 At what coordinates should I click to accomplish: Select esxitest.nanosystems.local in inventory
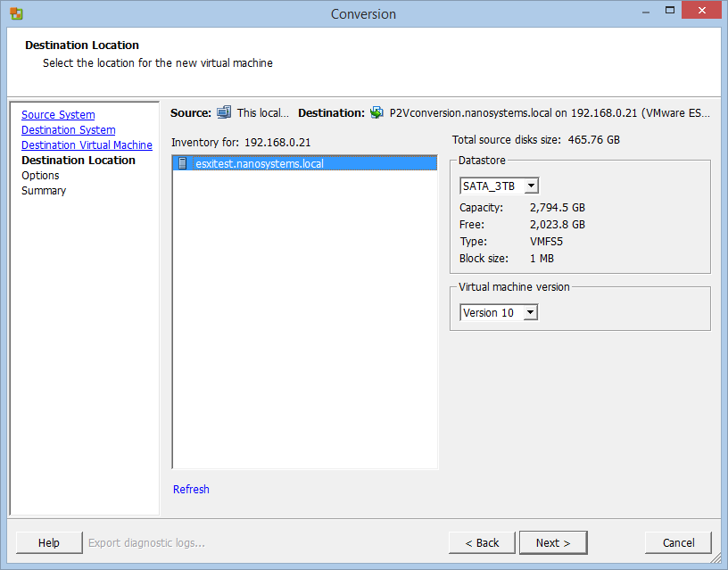(304, 163)
